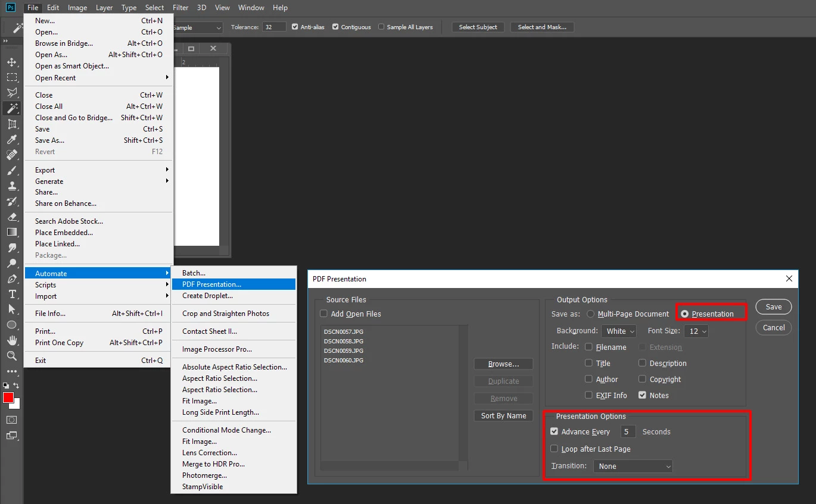Enable the Filename include checkbox
The image size is (816, 504).
click(588, 347)
